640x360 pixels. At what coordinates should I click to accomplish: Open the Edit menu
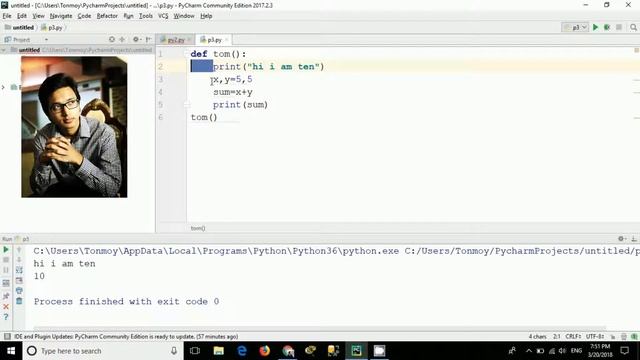(x=22, y=16)
